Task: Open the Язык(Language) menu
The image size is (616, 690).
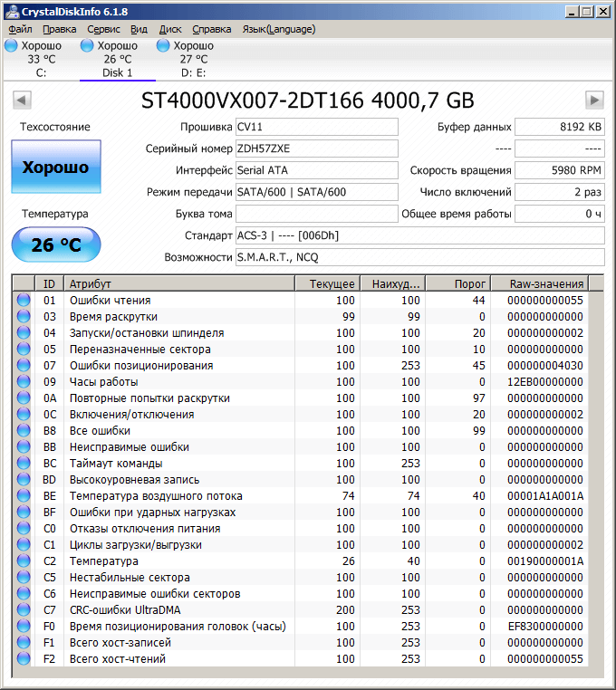Action: [279, 29]
